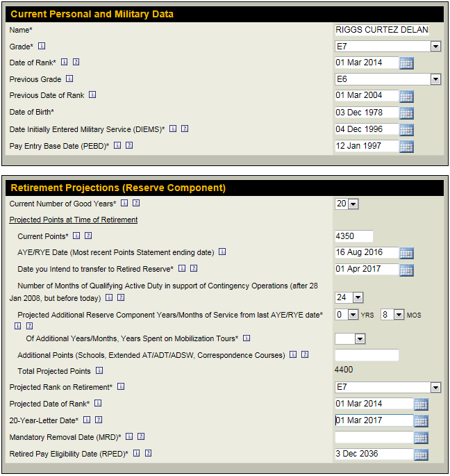This screenshot has height=476, width=450.
Task: Click the Current Points input field
Action: pyautogui.click(x=353, y=236)
